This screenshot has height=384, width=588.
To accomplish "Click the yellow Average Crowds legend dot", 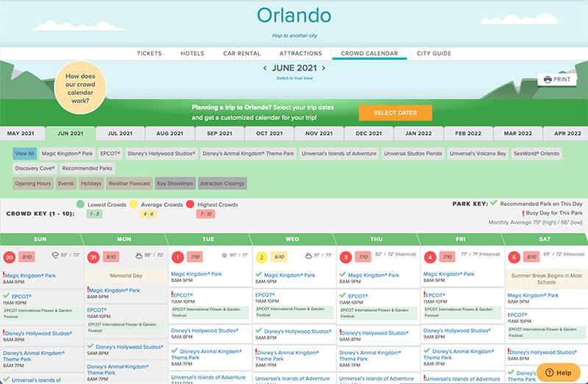I will 133,205.
